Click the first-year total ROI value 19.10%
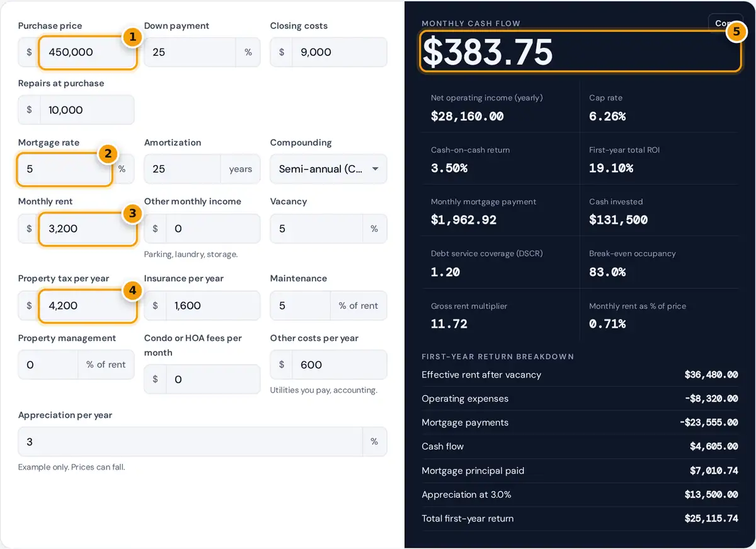This screenshot has width=756, height=549. coord(611,168)
